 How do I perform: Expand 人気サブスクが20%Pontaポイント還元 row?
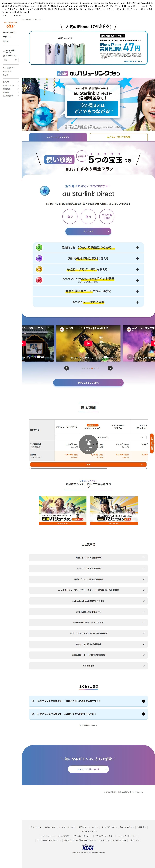pyautogui.click(x=88, y=280)
